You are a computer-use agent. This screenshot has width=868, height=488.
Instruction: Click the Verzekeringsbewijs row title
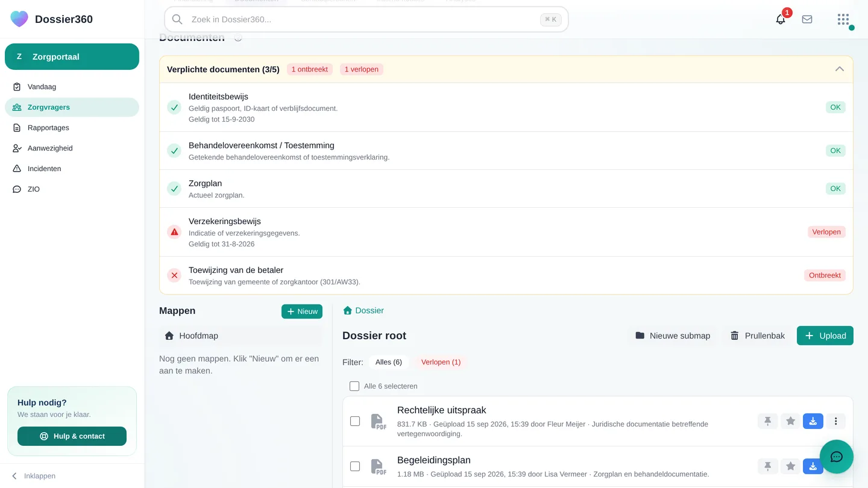click(x=225, y=221)
